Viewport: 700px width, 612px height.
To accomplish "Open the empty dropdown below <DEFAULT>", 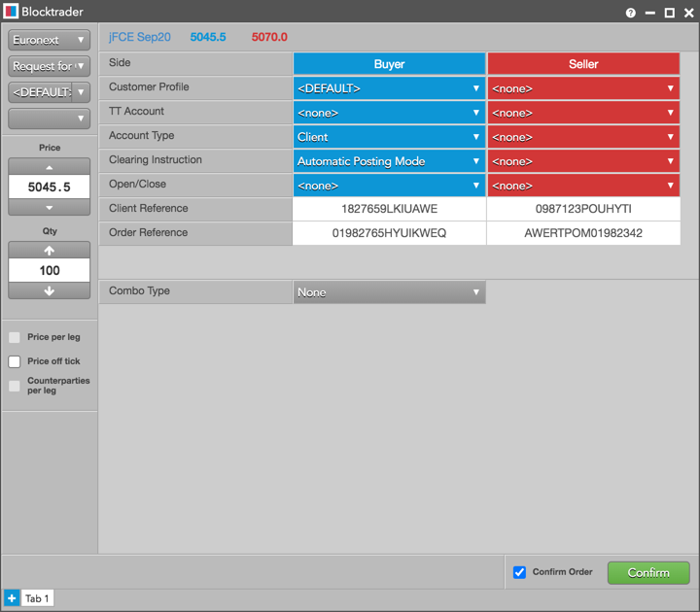I will coord(50,119).
